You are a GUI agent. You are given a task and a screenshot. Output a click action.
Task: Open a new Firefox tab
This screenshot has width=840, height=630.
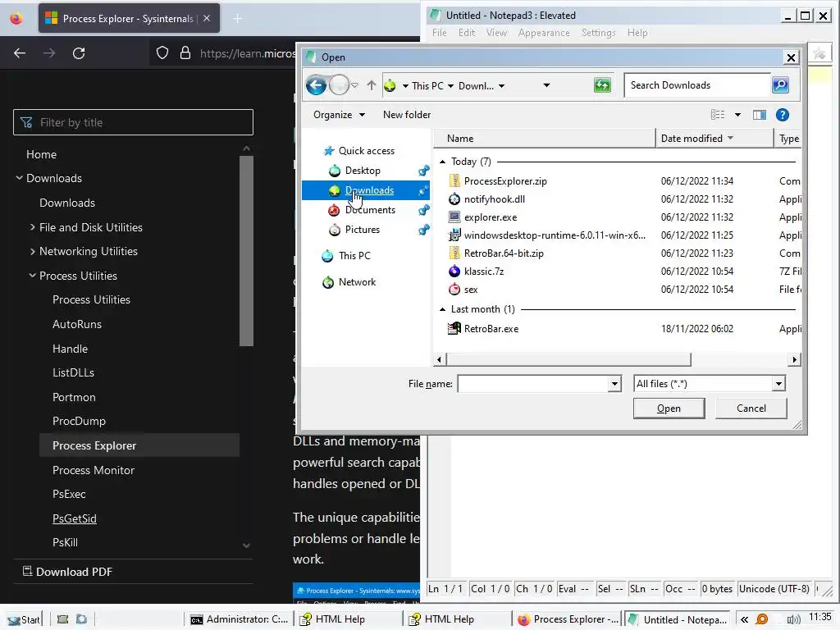(x=237, y=19)
